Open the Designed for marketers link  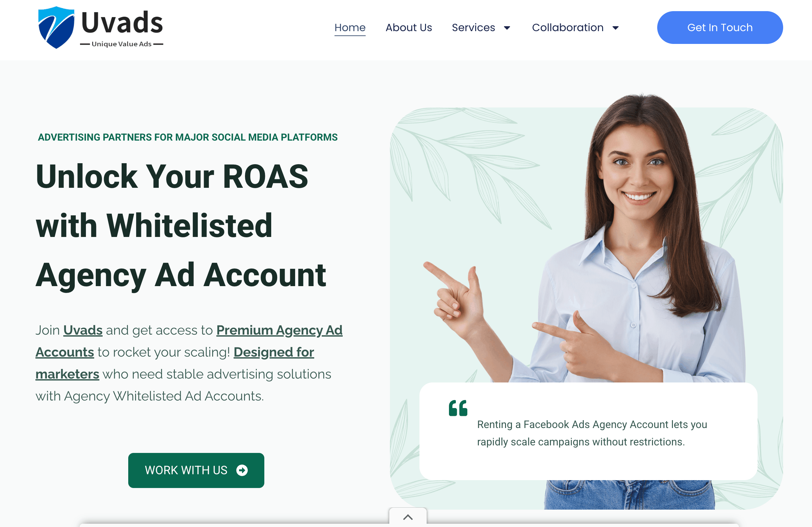coord(175,363)
